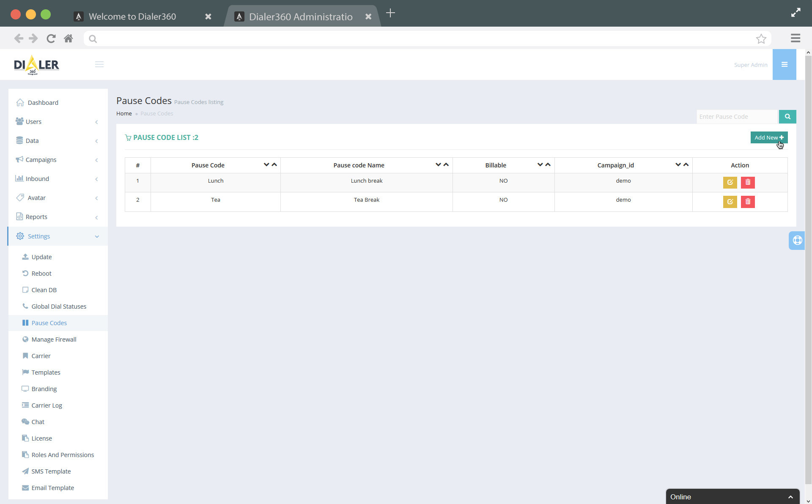Open the Dashboard from the sidebar
This screenshot has width=812, height=504.
43,102
